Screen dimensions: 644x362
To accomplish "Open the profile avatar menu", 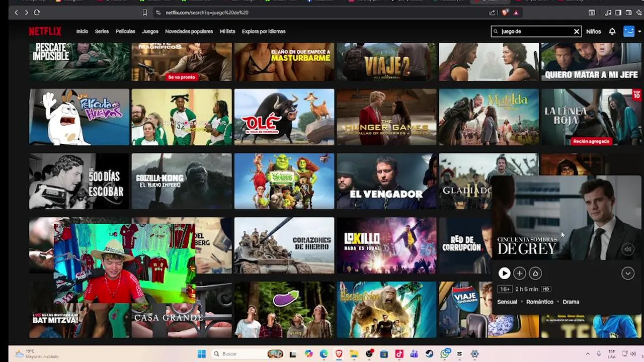I will point(629,31).
